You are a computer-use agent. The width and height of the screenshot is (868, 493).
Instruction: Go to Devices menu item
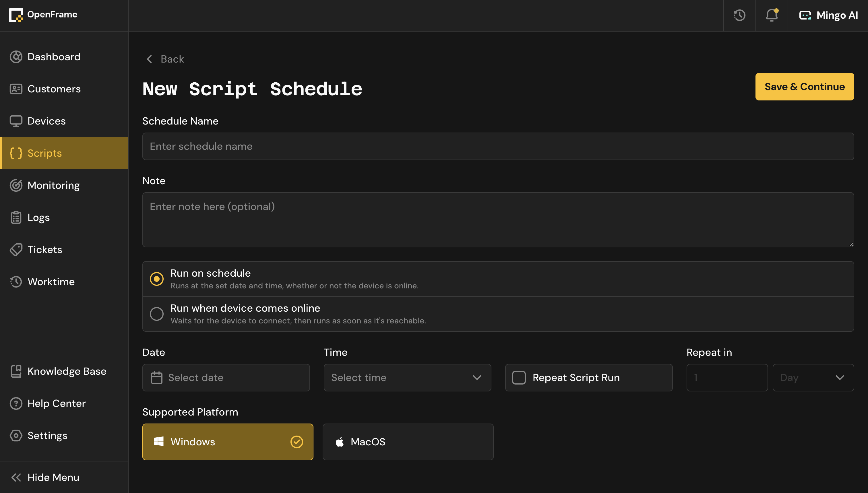point(64,121)
